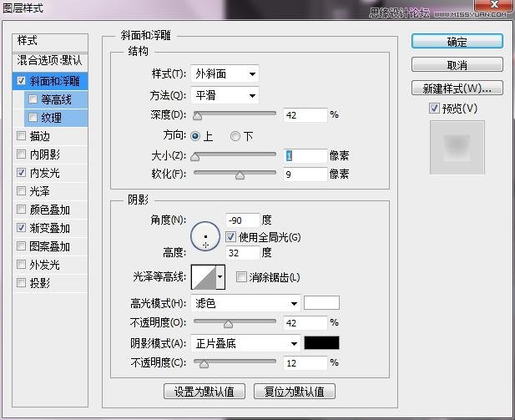Image resolution: width=515 pixels, height=420 pixels.
Task: Click the 高度 field showing 32
Action: [x=243, y=253]
